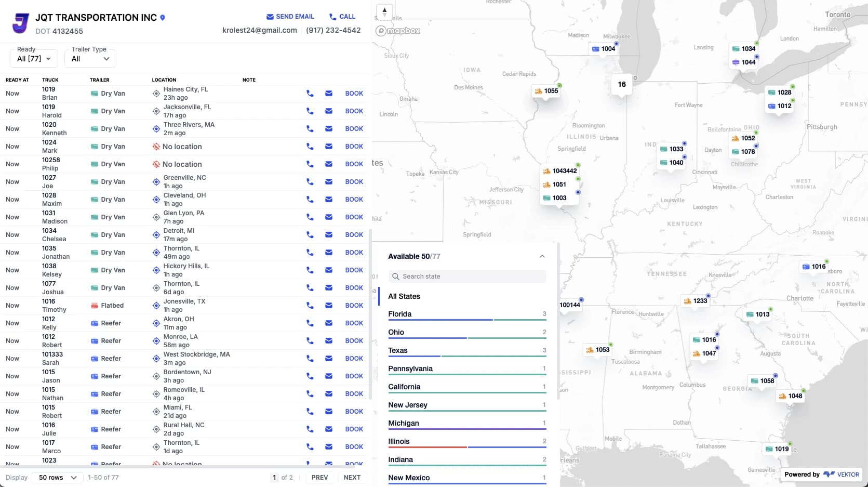Open the Powered by Vektor link
Screen dimensions: 868x487
tap(822, 475)
